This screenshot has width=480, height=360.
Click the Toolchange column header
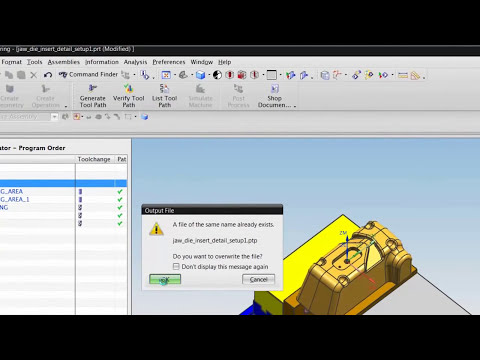[94, 159]
